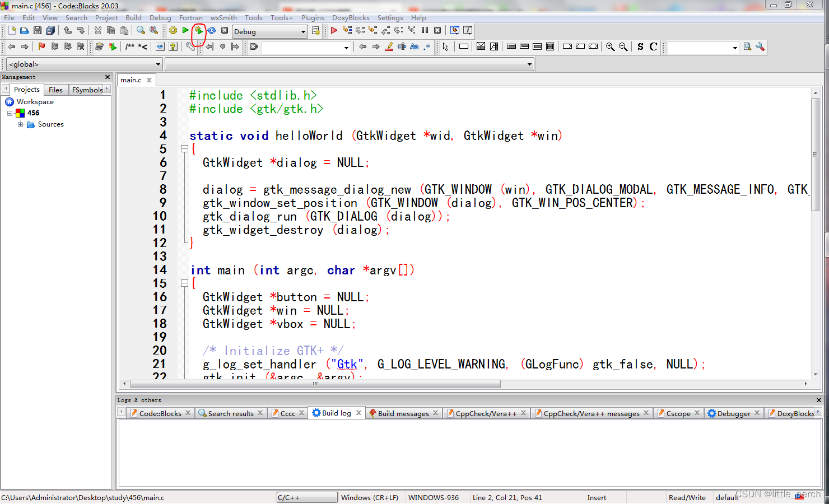The height and width of the screenshot is (504, 829).
Task: Close the main.c editor tab
Action: tap(149, 80)
